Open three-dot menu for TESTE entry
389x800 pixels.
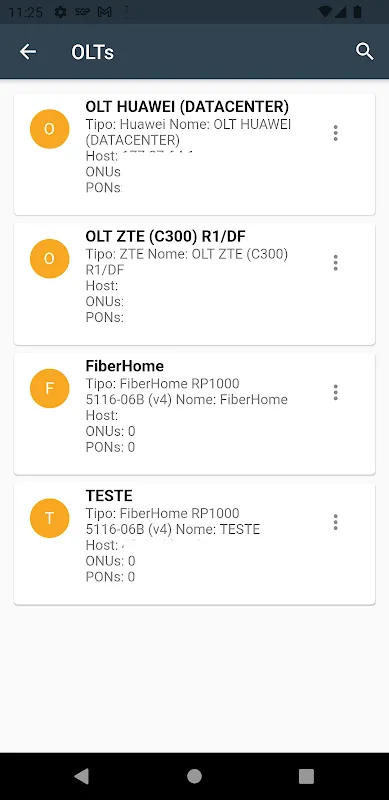[335, 521]
